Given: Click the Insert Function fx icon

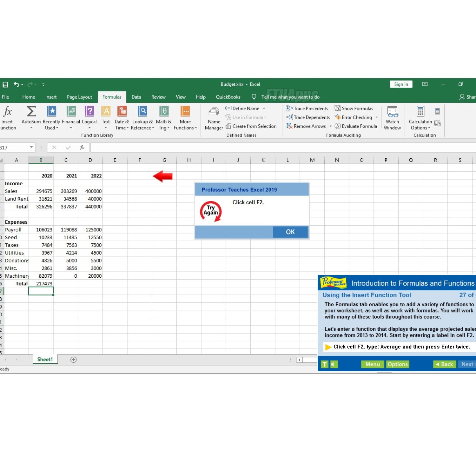Looking at the screenshot, I should 8,112.
